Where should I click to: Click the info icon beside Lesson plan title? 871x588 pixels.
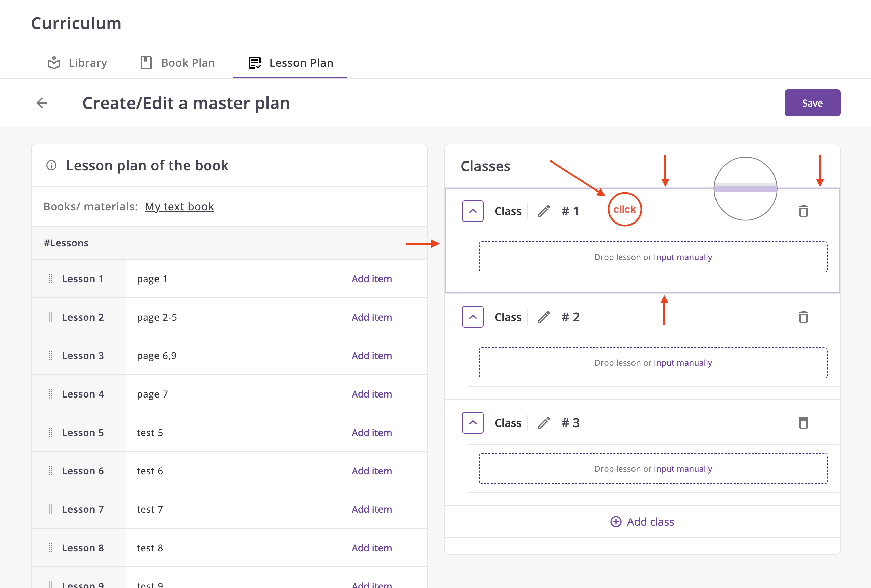pos(51,165)
